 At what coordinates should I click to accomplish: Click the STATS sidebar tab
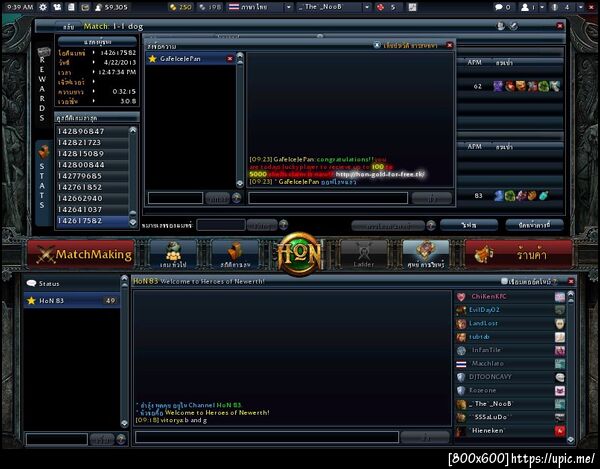click(43, 183)
